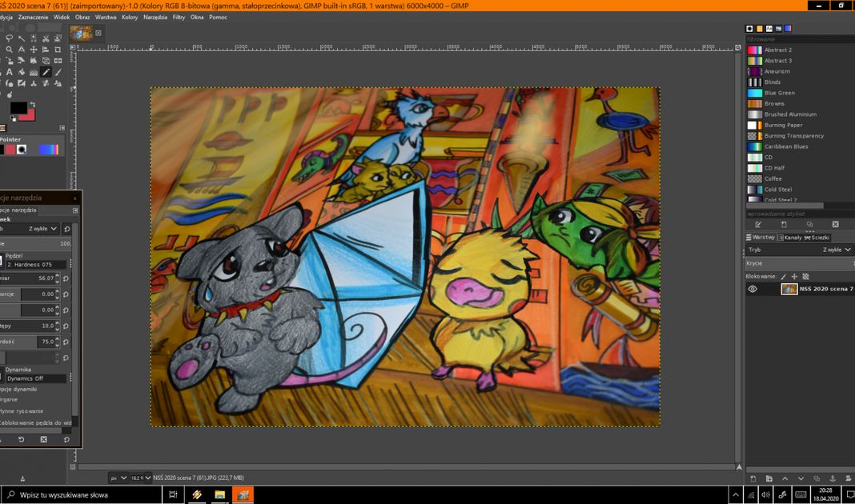Click the brush name field Hardness 075
The image size is (855, 504).
(35, 264)
